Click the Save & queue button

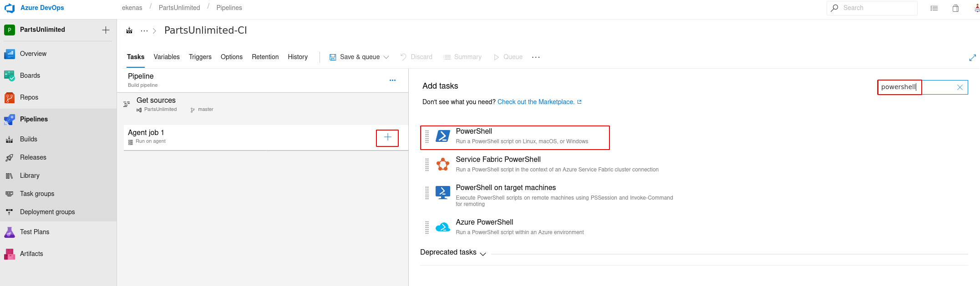[x=355, y=57]
